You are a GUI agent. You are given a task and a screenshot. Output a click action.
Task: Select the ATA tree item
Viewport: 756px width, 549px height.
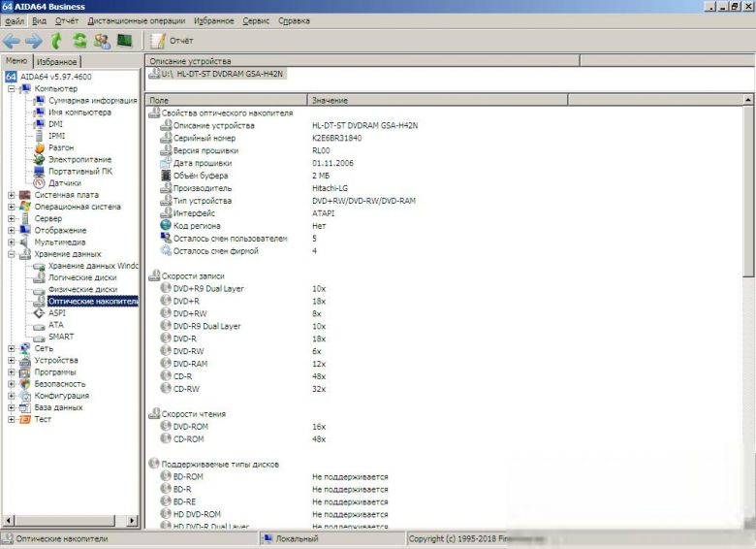click(x=56, y=325)
